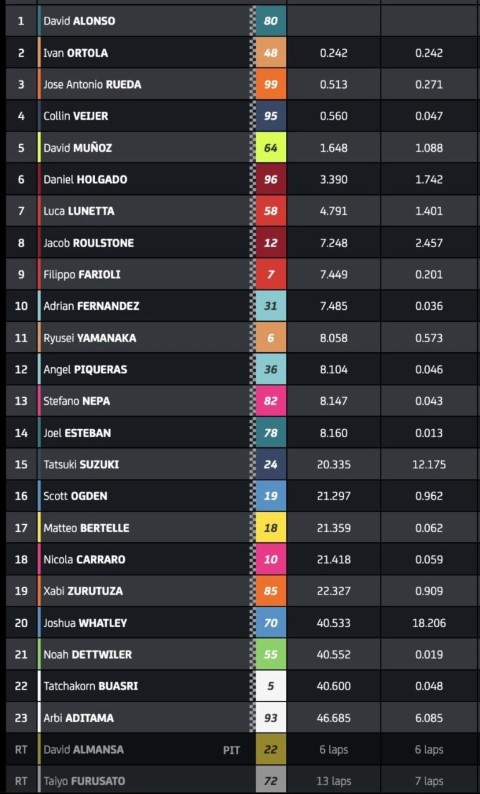Click Tatchakorn Buasri's white number 5 badge
Image resolution: width=480 pixels, height=794 pixels.
[270, 686]
